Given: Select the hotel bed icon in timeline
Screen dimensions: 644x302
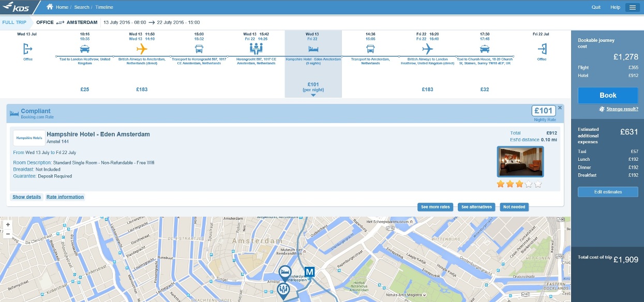Looking at the screenshot, I should click(313, 49).
